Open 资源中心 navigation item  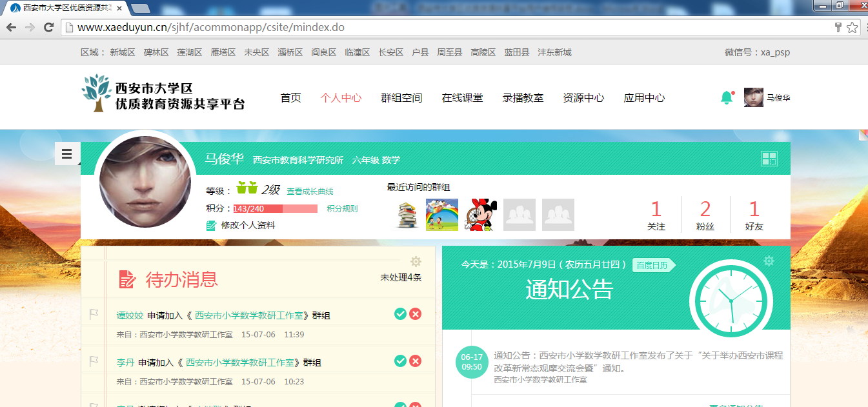point(583,98)
